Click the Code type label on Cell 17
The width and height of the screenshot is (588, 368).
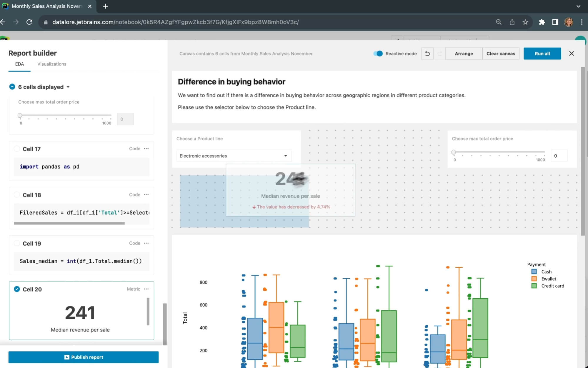(135, 149)
